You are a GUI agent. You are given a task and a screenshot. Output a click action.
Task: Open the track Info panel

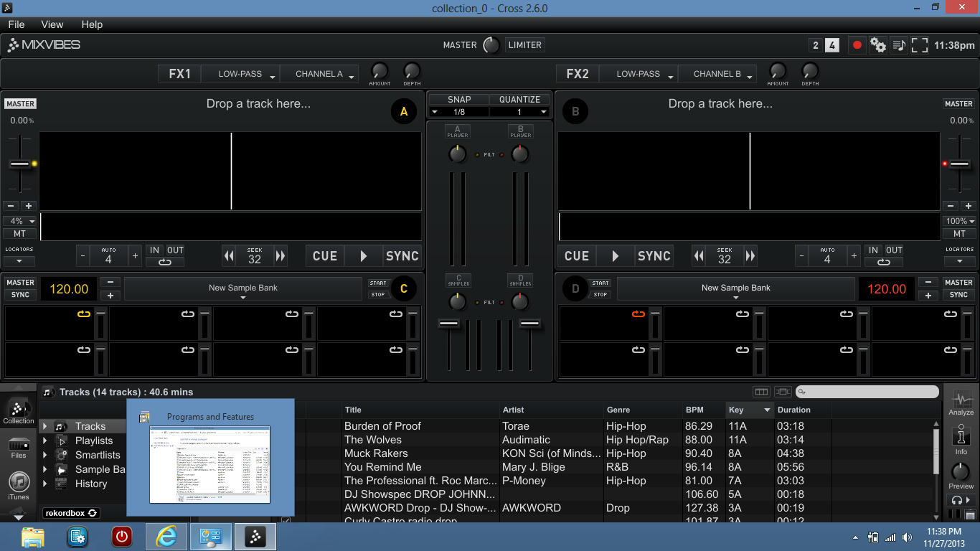click(x=961, y=439)
